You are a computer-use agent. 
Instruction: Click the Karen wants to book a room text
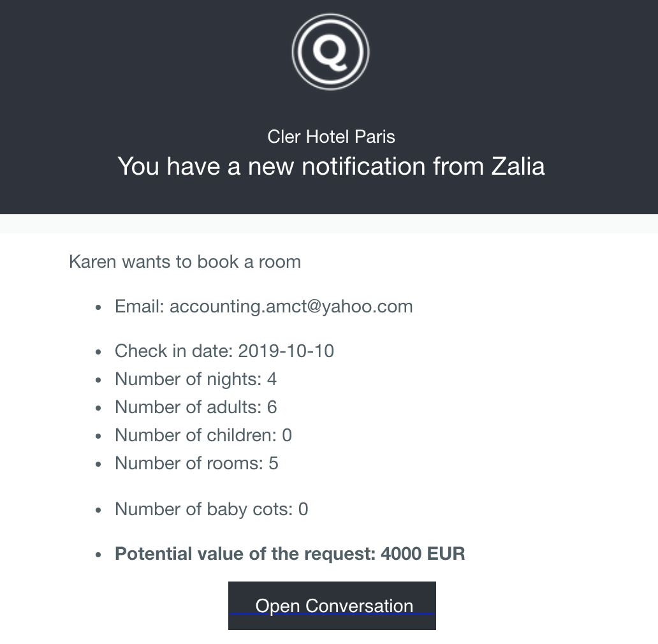pyautogui.click(x=185, y=262)
